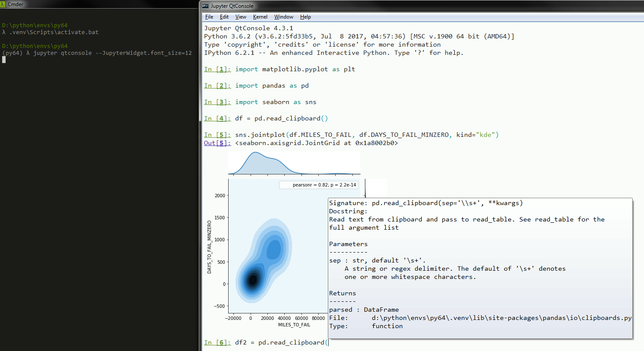Viewport: 644px width, 351px height.
Task: Click the 'import seaborn as sns' line
Action: (x=276, y=102)
